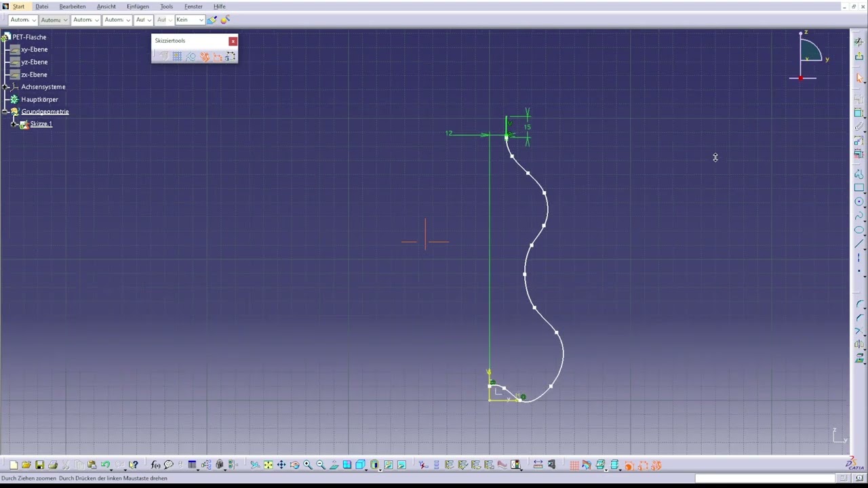Select the Pan view tool

281,465
